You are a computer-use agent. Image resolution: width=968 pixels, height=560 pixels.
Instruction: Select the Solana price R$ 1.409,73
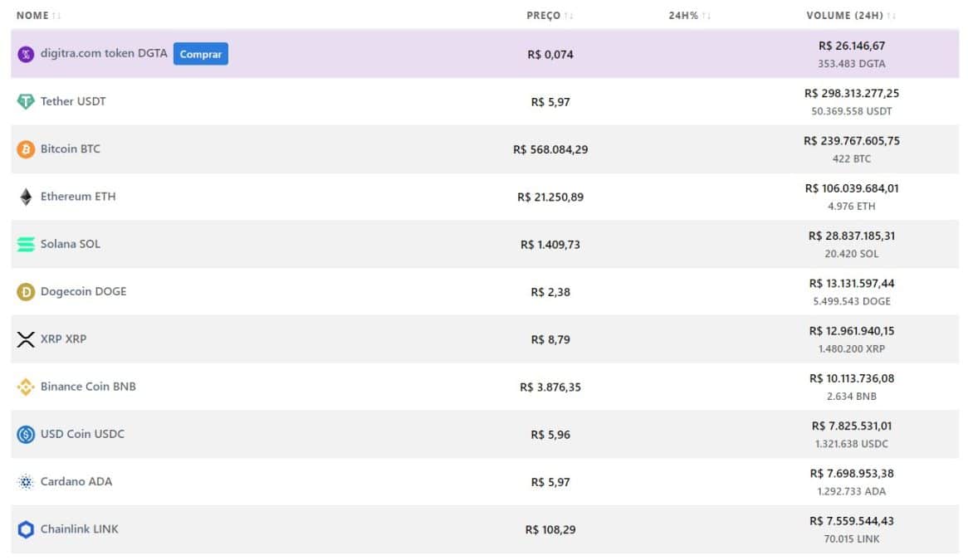pos(550,244)
